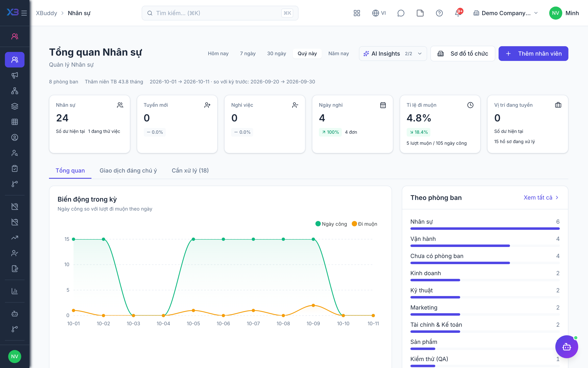Open the floating AI assistant chat bubble
This screenshot has width=588, height=368.
click(567, 347)
